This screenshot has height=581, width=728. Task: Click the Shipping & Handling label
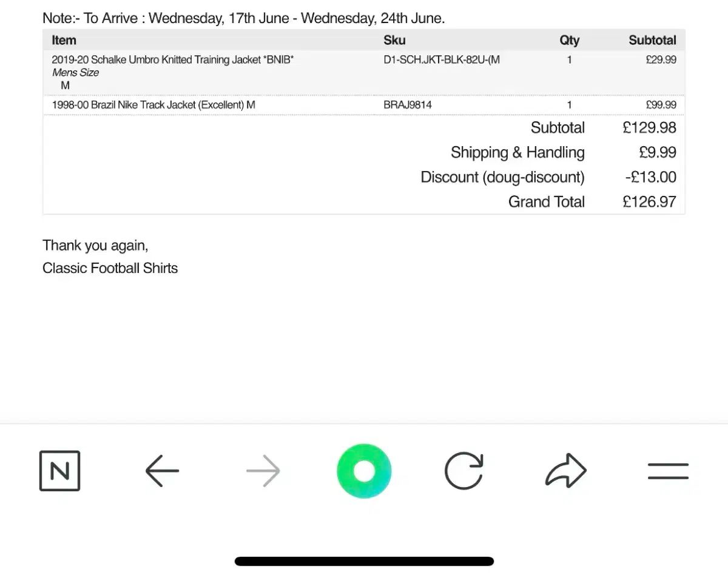click(517, 152)
